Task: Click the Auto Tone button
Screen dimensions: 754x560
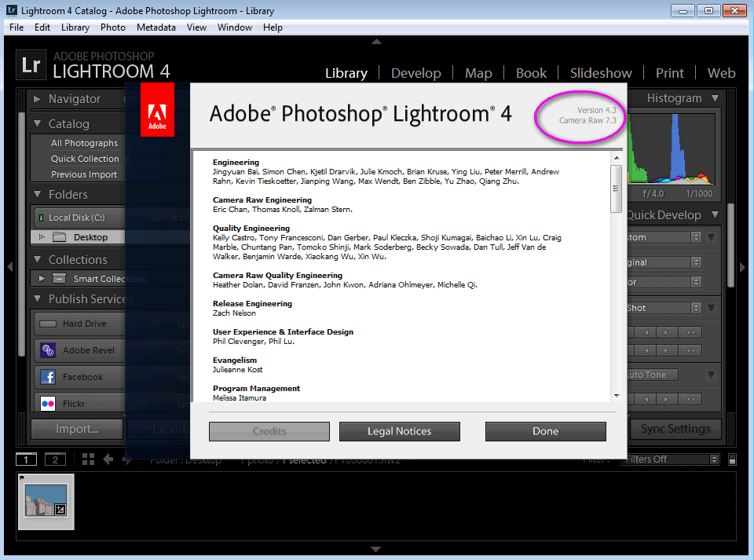Action: (x=652, y=375)
